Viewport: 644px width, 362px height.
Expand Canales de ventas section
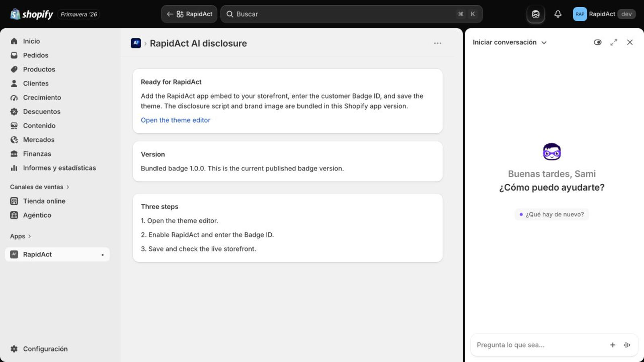[x=39, y=187]
